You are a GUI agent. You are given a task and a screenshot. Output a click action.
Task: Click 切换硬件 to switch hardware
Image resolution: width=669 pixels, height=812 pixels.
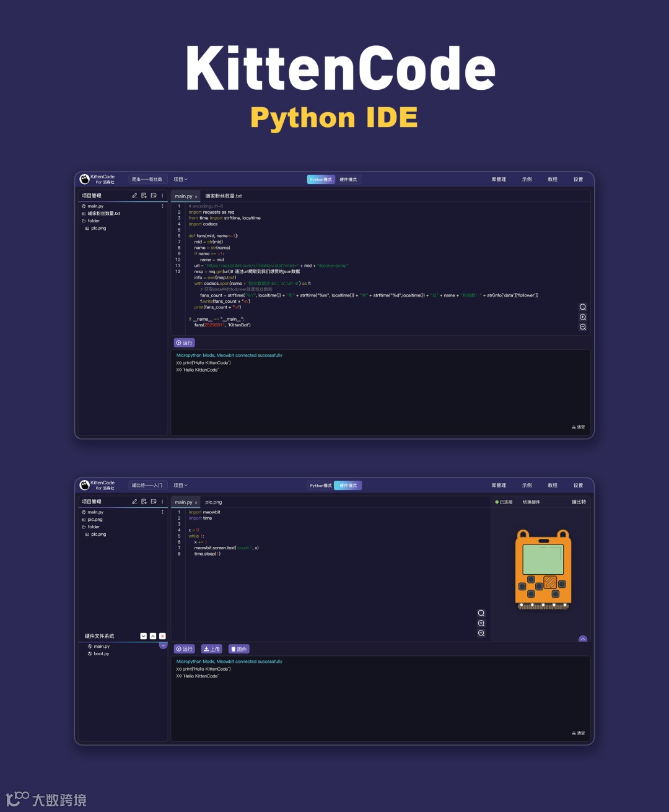tap(531, 502)
